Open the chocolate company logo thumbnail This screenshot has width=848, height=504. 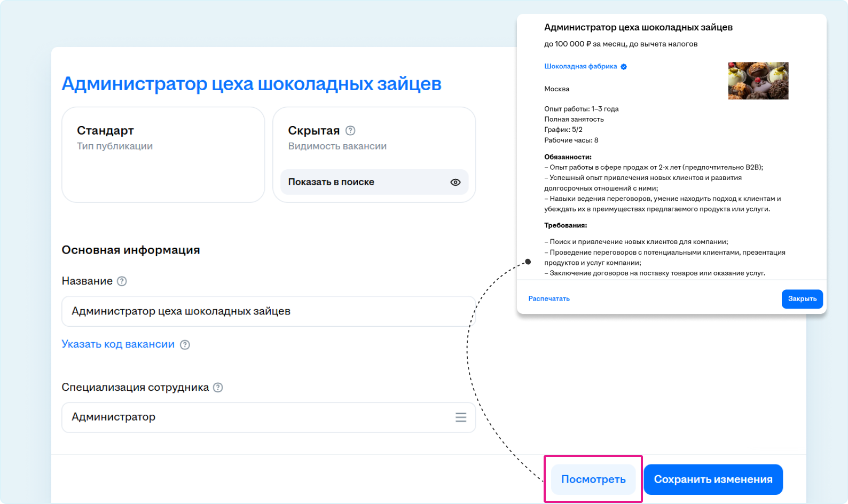(x=758, y=81)
